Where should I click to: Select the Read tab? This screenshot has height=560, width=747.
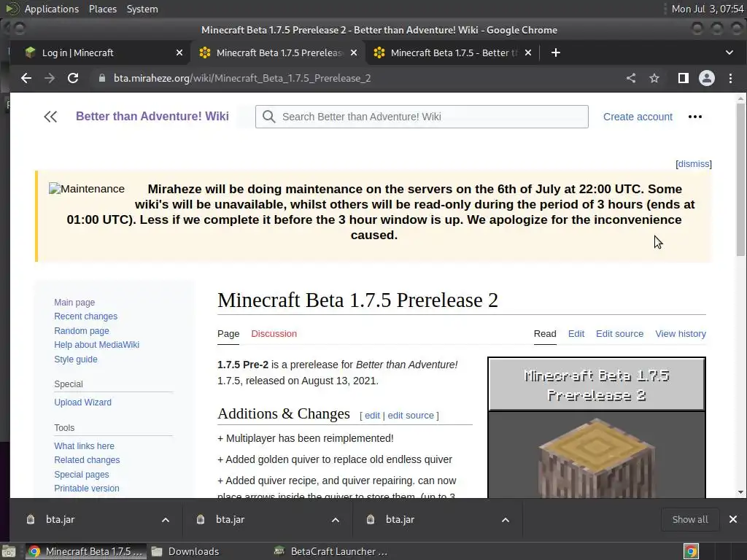(x=545, y=334)
